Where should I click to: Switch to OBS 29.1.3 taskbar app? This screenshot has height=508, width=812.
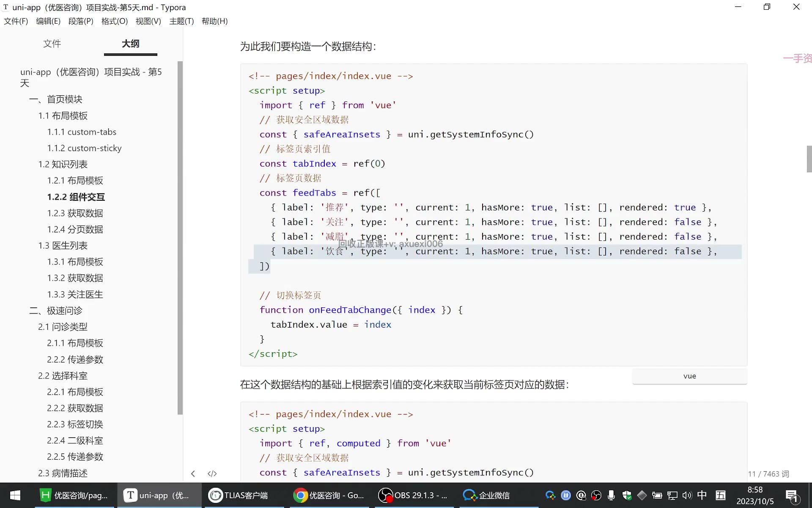[413, 495]
